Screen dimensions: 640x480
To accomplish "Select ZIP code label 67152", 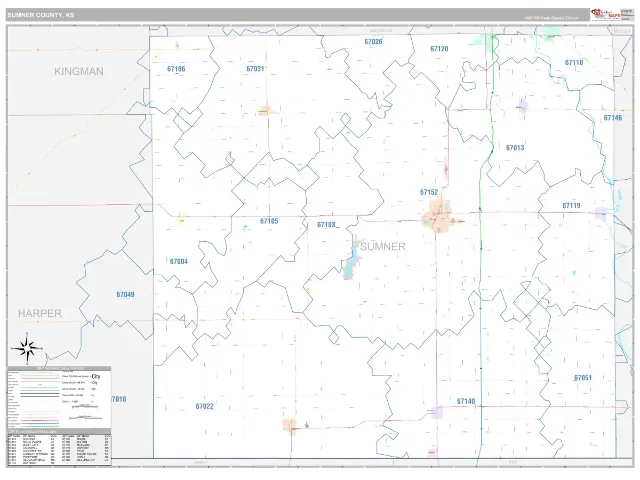I will [x=429, y=192].
